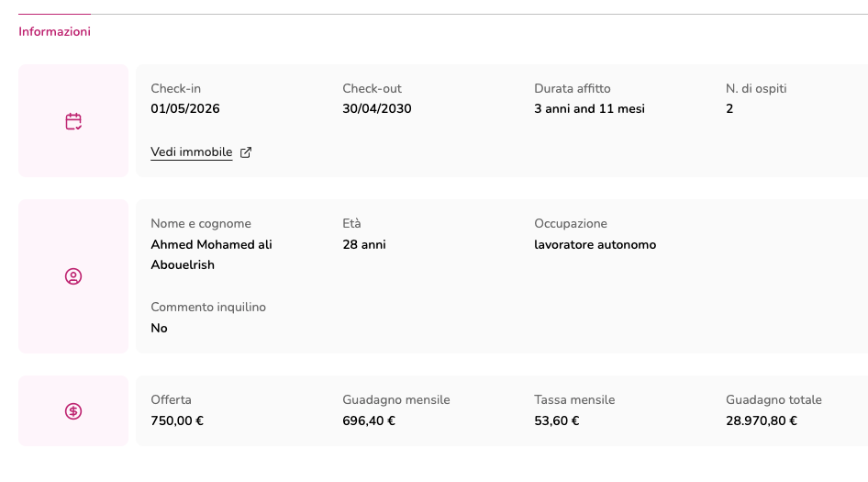Click the check-out date 30/04/2030
868x482 pixels.
(377, 108)
